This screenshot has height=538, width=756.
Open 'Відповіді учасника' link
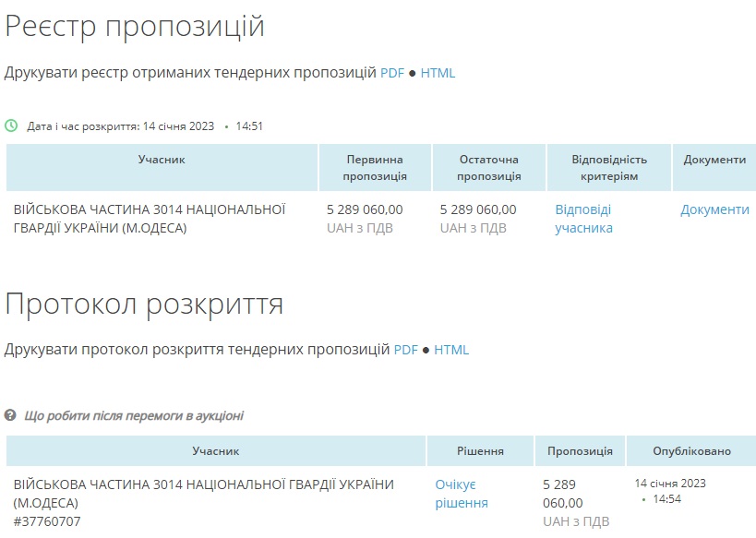pyautogui.click(x=583, y=219)
